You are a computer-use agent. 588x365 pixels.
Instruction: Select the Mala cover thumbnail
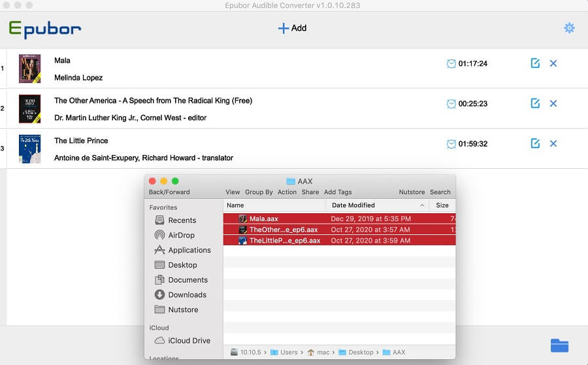pyautogui.click(x=29, y=68)
